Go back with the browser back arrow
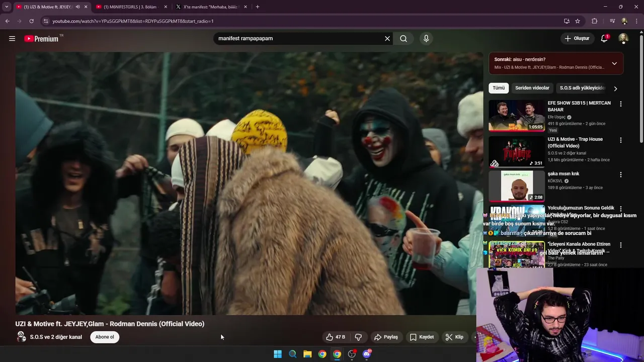The height and width of the screenshot is (362, 644). [x=7, y=21]
